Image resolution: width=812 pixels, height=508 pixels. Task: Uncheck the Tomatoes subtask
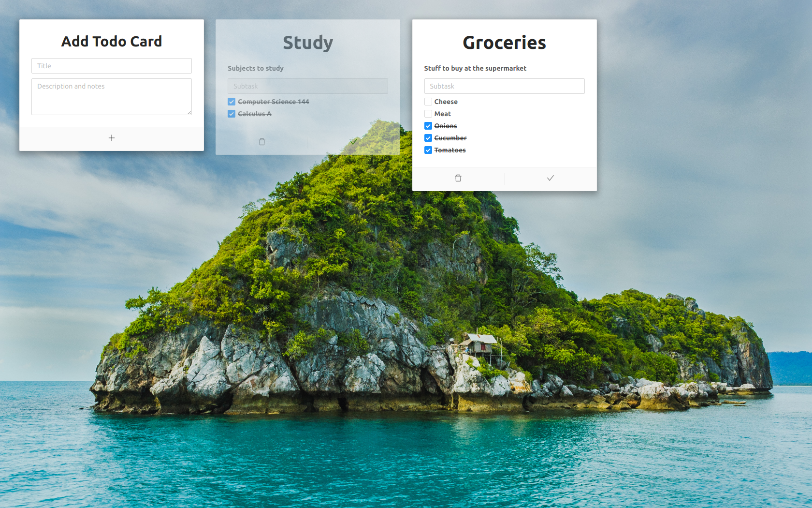(x=428, y=150)
